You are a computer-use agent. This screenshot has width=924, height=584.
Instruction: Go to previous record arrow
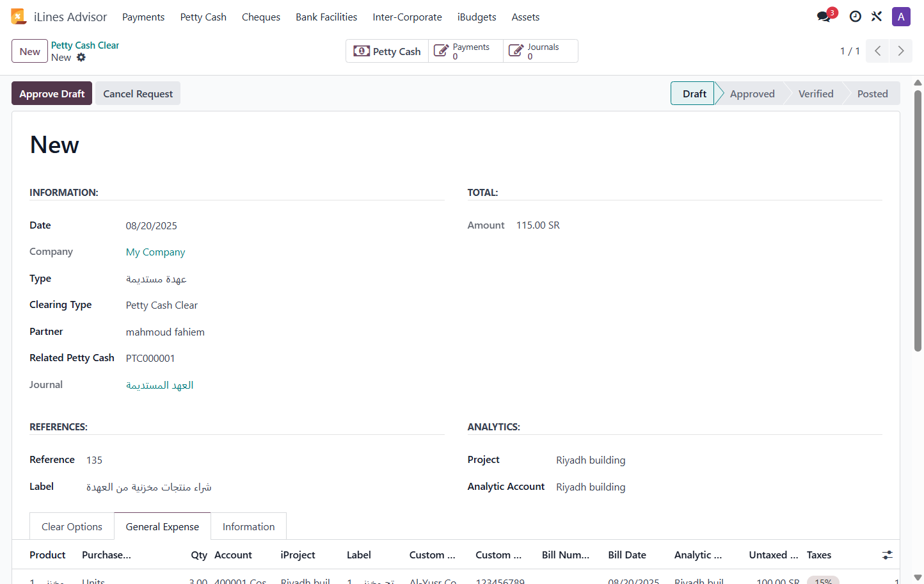[878, 51]
